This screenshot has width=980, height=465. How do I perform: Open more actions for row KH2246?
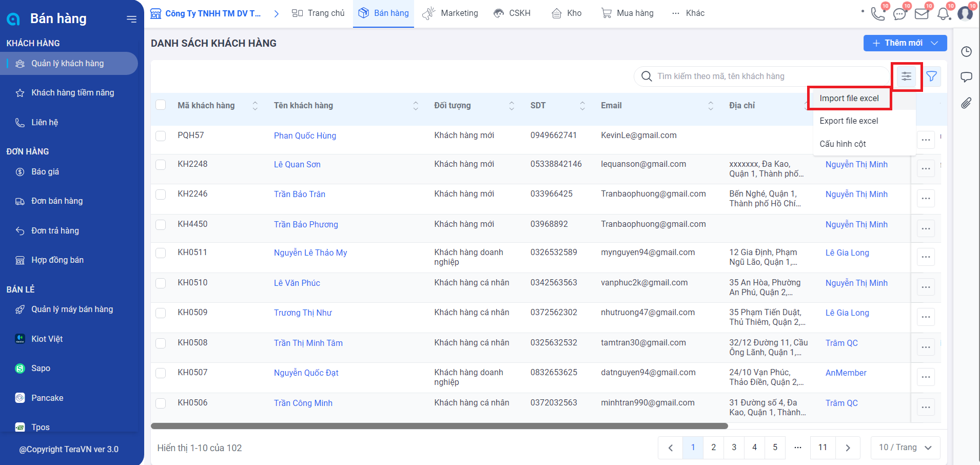click(926, 198)
